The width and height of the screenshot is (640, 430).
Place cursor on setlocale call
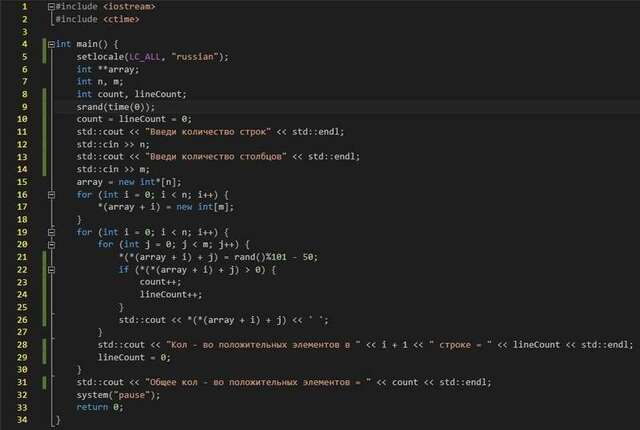tap(100, 57)
